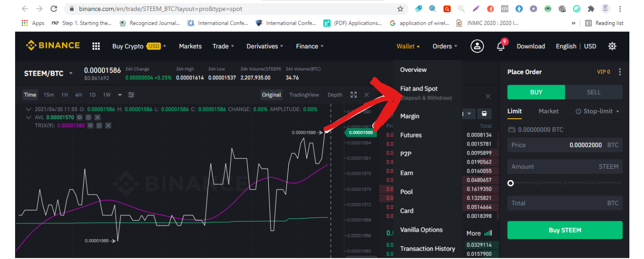Remove the AVL indicator
This screenshot has height=259, width=644.
(x=97, y=117)
